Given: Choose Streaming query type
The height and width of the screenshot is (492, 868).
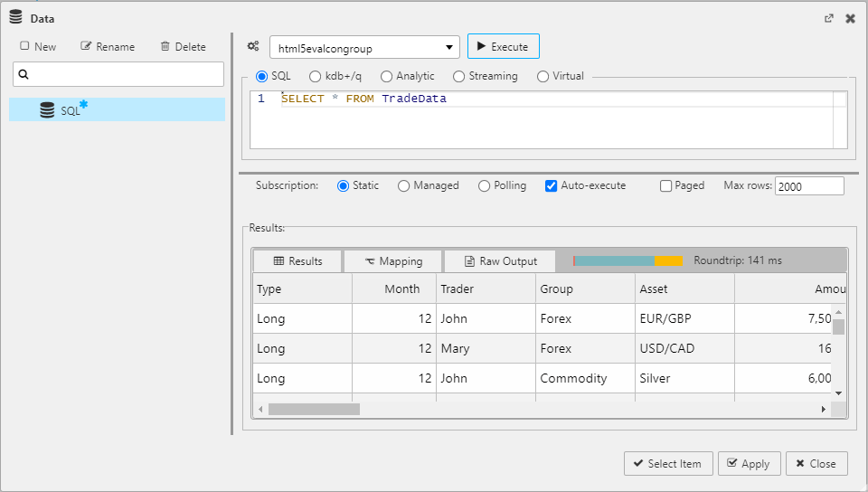Looking at the screenshot, I should tap(459, 77).
